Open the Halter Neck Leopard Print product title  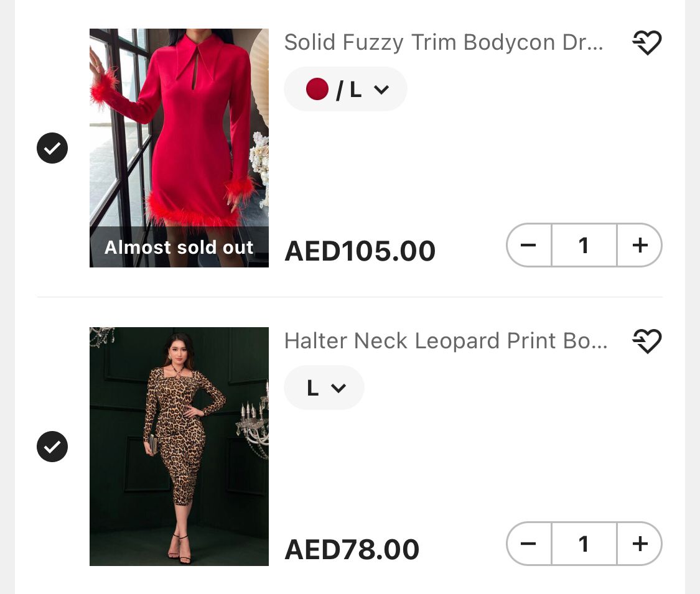click(x=446, y=341)
